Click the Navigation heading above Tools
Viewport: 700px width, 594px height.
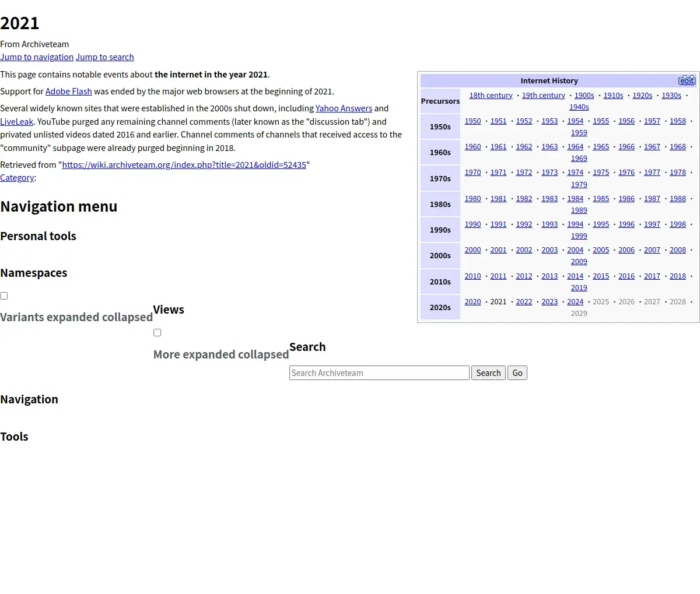click(x=29, y=399)
